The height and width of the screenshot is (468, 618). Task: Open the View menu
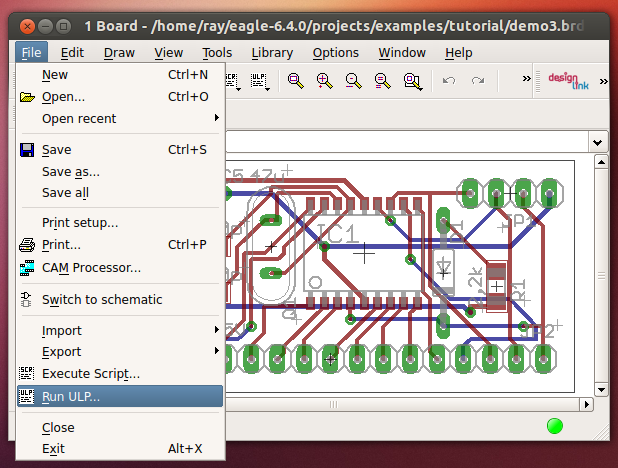tap(169, 52)
